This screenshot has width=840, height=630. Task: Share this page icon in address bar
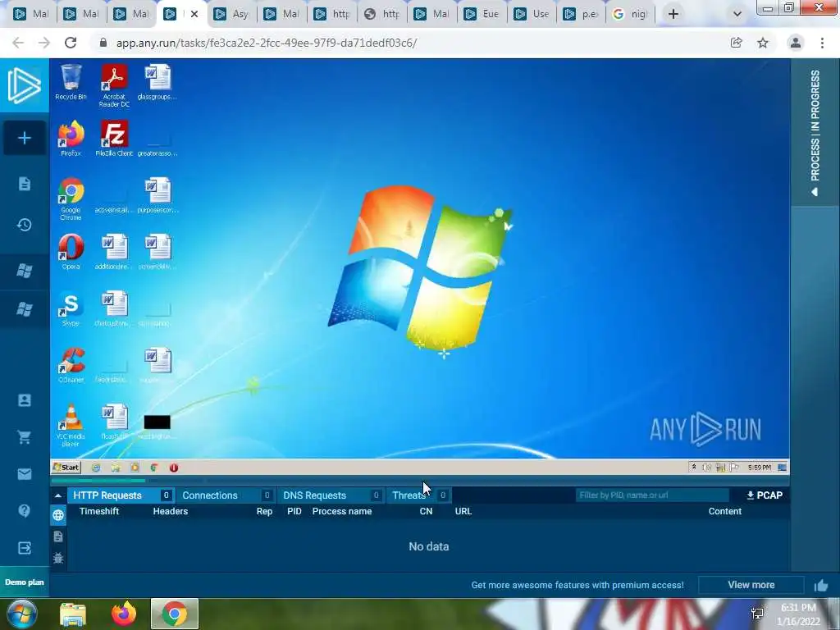pos(737,43)
